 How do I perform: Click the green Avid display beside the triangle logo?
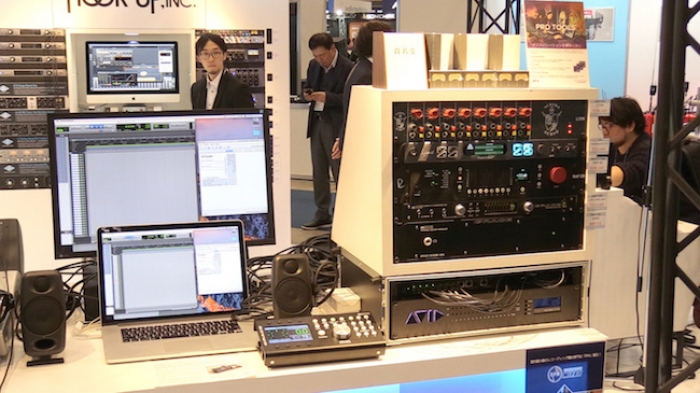pos(490,149)
